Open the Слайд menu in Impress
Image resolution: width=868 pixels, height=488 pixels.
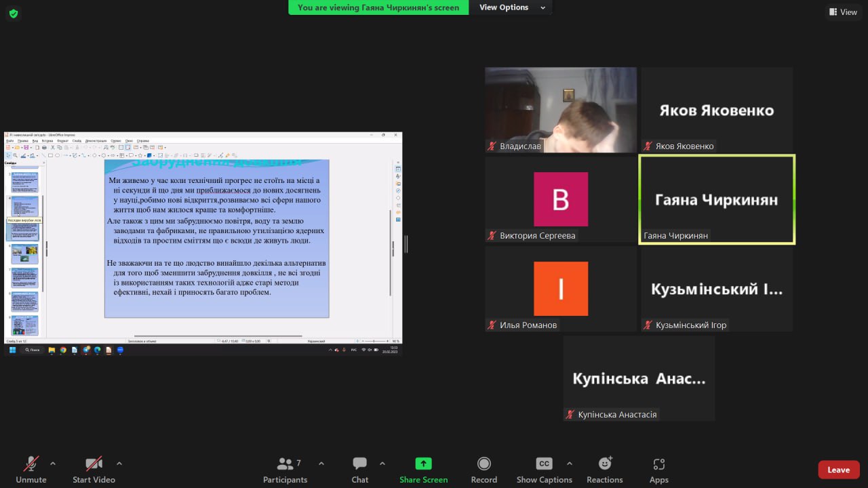(x=77, y=141)
